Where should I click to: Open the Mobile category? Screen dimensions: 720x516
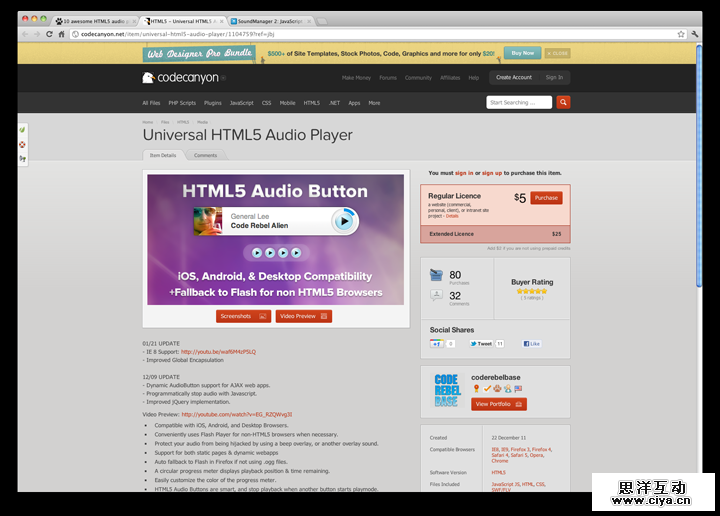point(287,103)
